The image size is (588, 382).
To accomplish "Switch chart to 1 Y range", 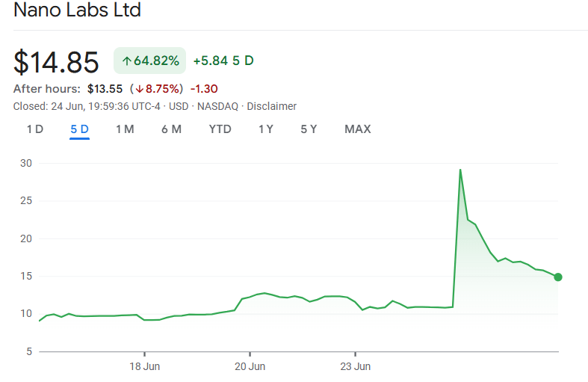I will [x=266, y=129].
